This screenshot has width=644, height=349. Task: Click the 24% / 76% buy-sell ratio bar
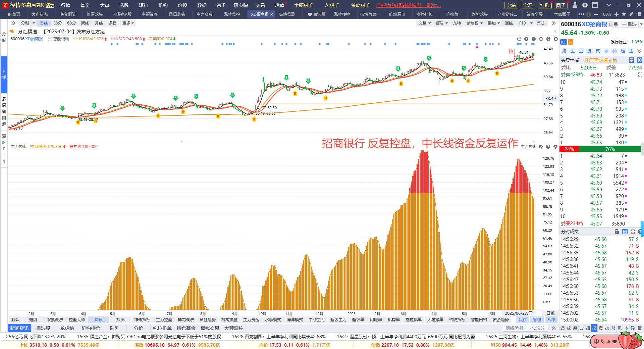pos(601,149)
